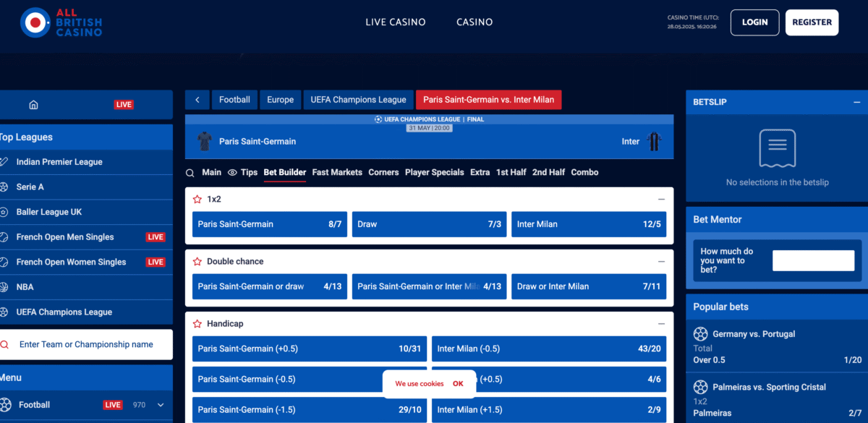Click the REGISTER button
Screen dimensions: 868x423
(812, 22)
